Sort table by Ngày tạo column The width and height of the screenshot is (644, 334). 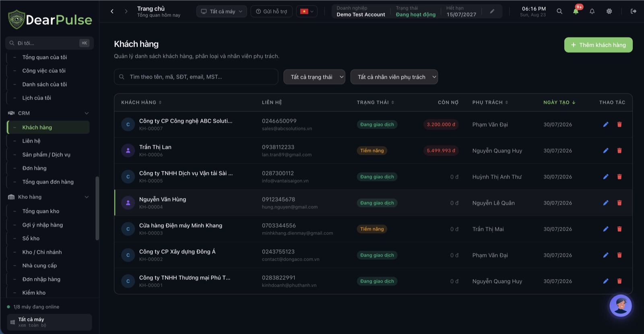(x=559, y=102)
